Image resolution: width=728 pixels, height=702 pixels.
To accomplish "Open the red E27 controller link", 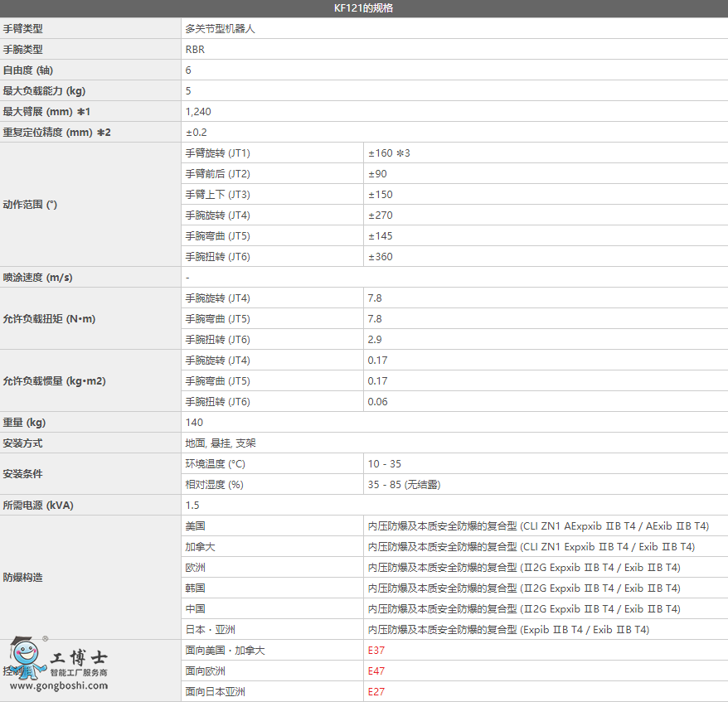I will [376, 692].
